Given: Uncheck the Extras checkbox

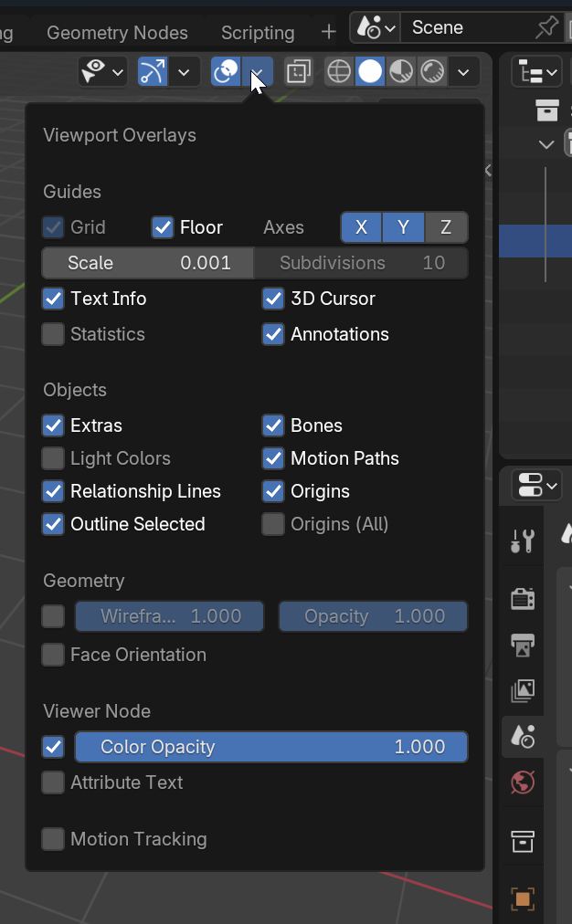Looking at the screenshot, I should (x=53, y=425).
